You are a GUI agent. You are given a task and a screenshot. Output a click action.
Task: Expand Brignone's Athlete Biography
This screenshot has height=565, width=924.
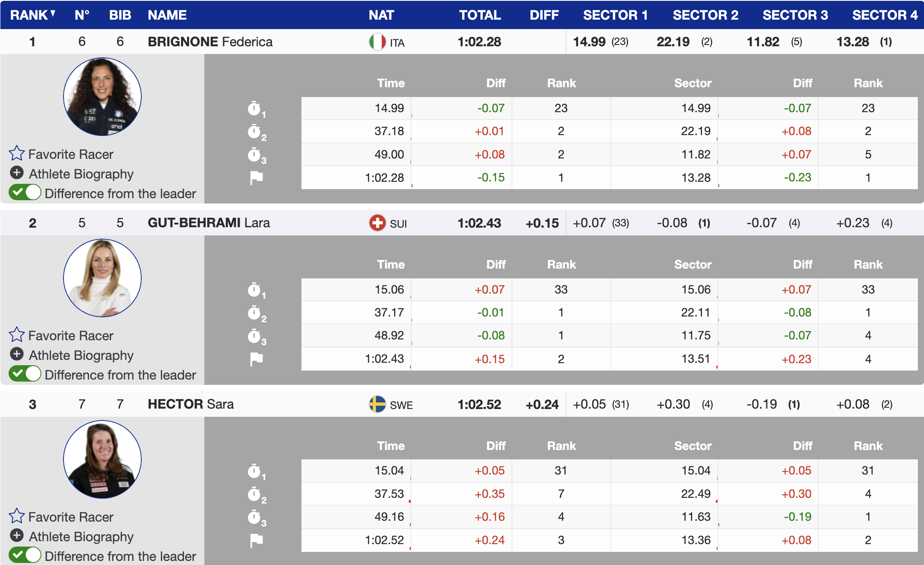[17, 173]
